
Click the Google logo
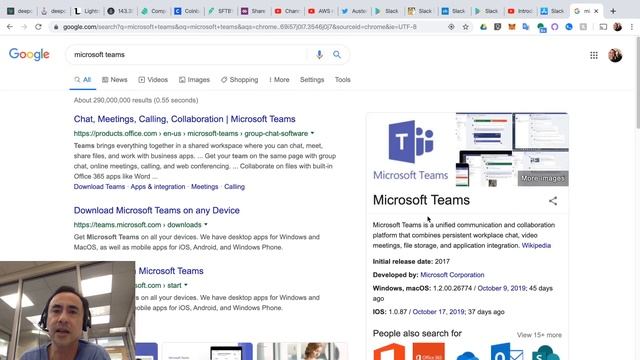click(29, 54)
